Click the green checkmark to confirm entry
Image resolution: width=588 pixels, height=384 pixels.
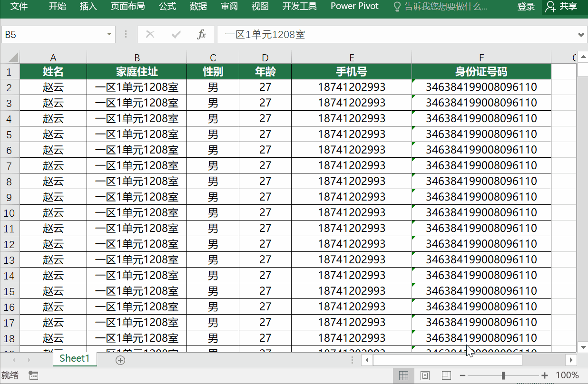point(176,34)
